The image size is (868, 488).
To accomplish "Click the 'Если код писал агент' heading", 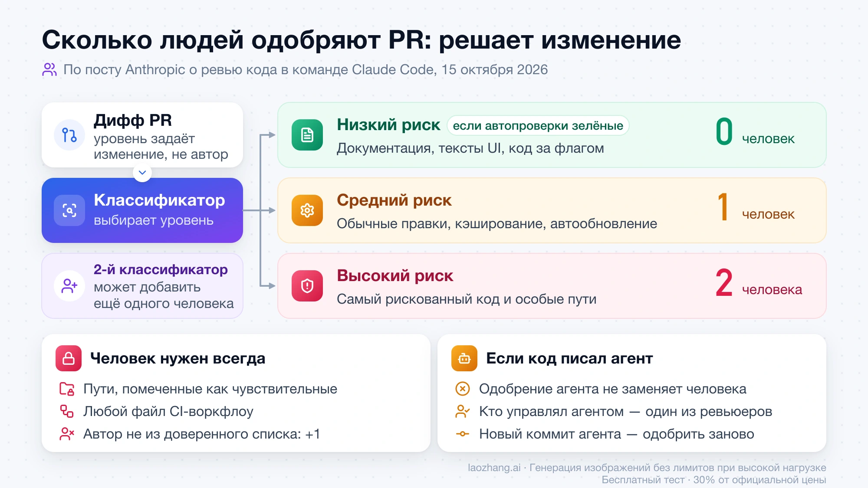I will 569,359.
